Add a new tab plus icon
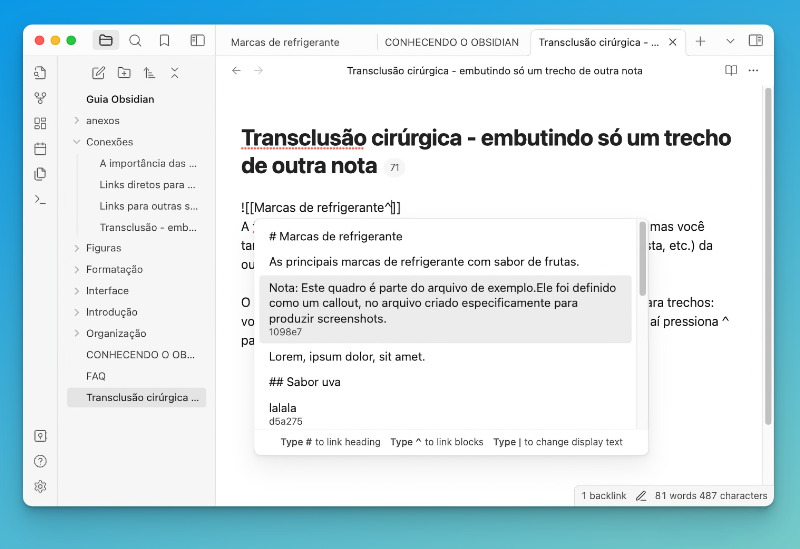Viewport: 800px width, 549px height. point(701,41)
